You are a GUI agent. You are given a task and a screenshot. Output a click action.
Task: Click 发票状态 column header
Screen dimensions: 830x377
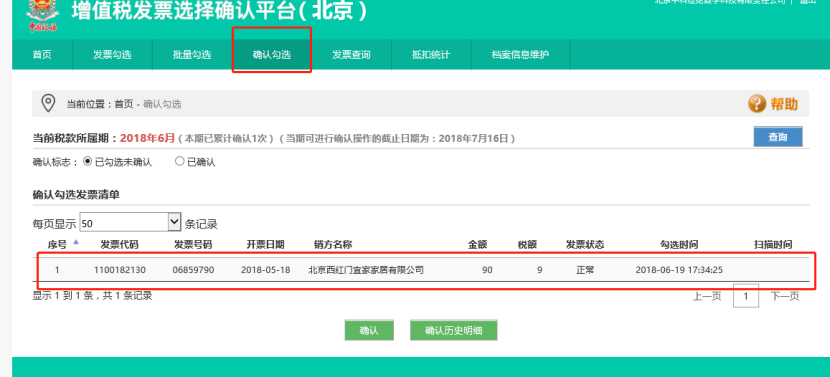pos(585,245)
